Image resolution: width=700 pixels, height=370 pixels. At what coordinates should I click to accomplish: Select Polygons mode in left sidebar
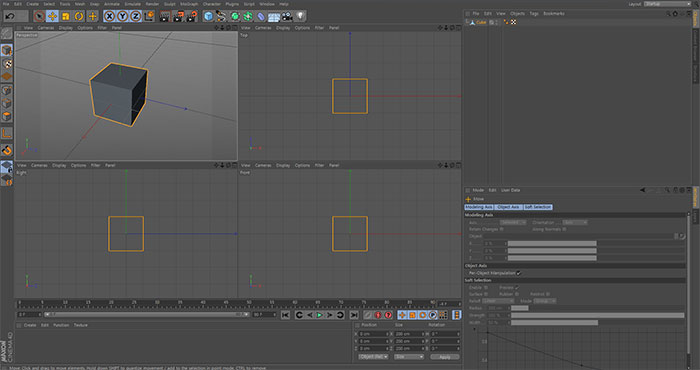pos(7,116)
